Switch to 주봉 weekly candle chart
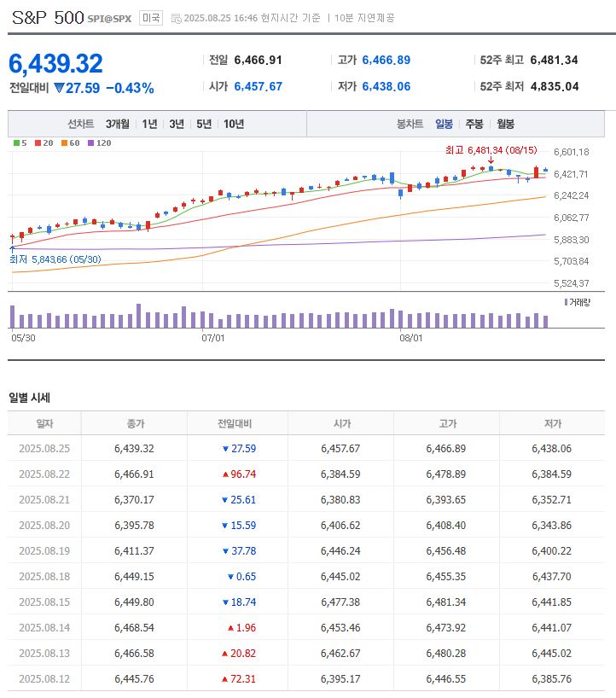Image resolution: width=616 pixels, height=698 pixels. pos(474,124)
